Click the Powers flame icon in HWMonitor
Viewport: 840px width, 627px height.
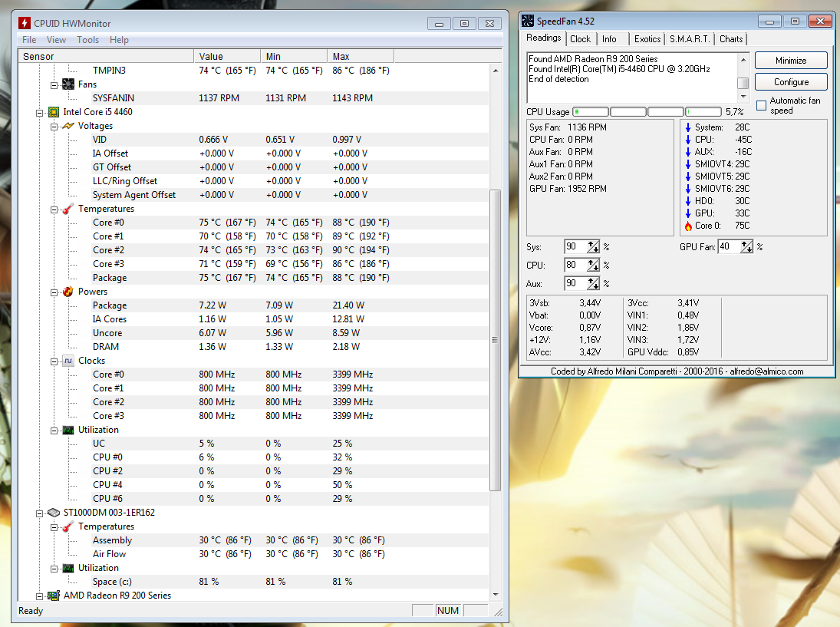click(x=68, y=292)
